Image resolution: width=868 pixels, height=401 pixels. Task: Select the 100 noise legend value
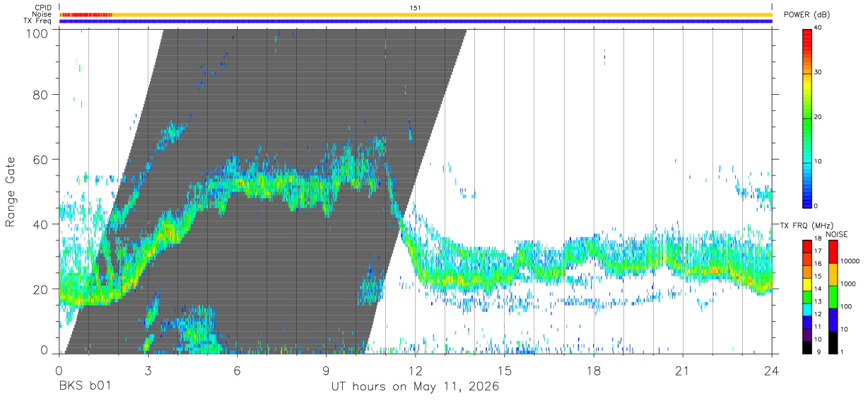click(848, 306)
